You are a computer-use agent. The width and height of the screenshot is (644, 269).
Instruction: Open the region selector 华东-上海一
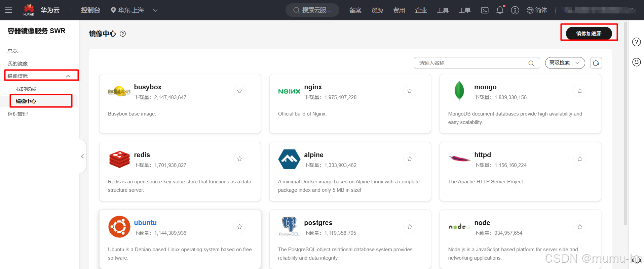(x=134, y=10)
